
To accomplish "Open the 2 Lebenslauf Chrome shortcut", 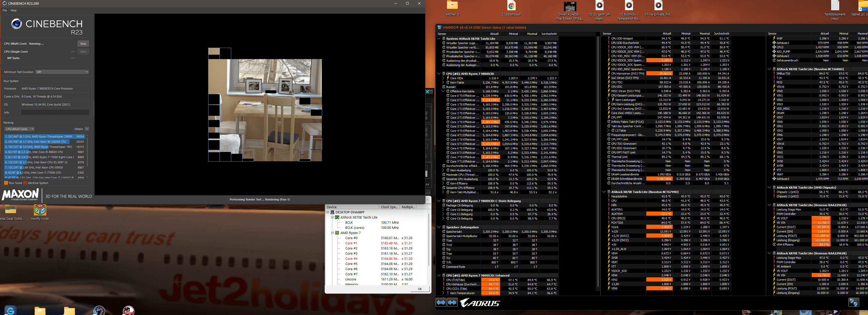I will (x=511, y=9).
